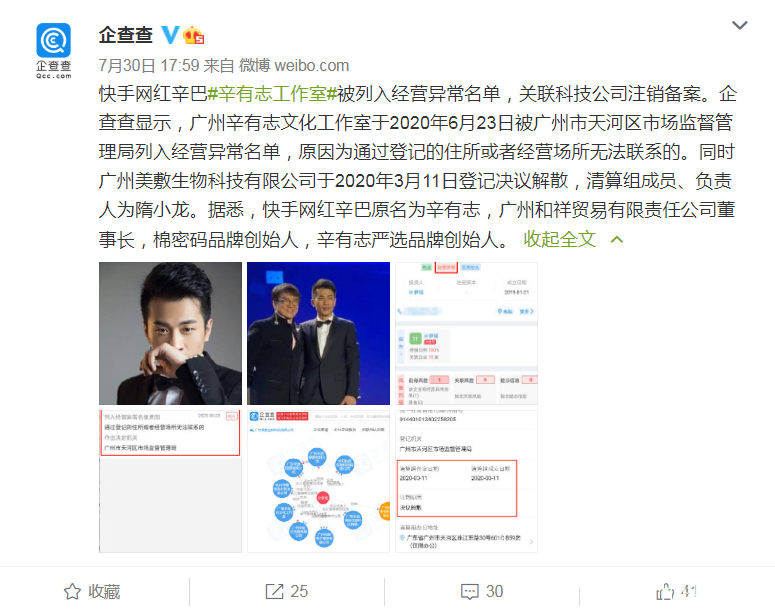
Task: Open the company profile screenshot thumbnail
Action: click(466, 333)
